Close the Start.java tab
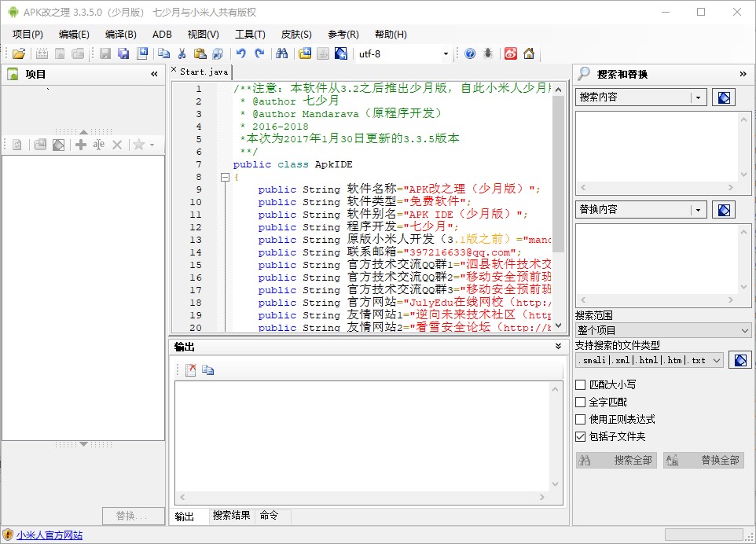 point(174,70)
